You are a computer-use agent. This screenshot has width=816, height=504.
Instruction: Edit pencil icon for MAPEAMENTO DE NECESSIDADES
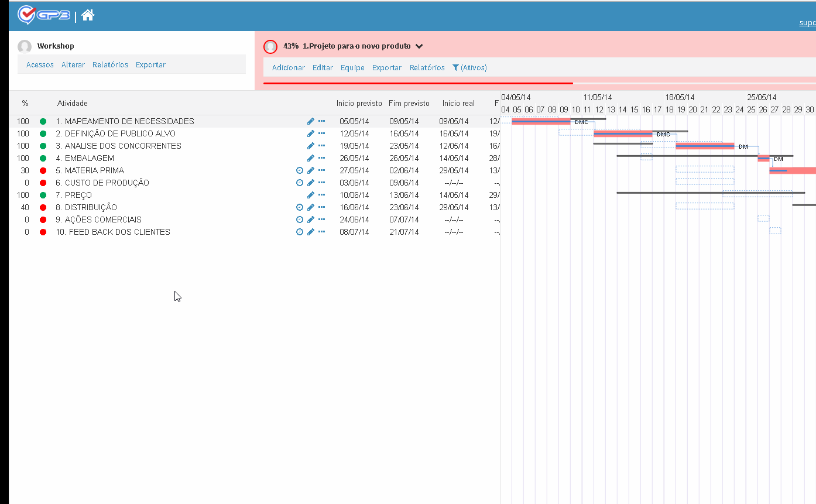[311, 121]
